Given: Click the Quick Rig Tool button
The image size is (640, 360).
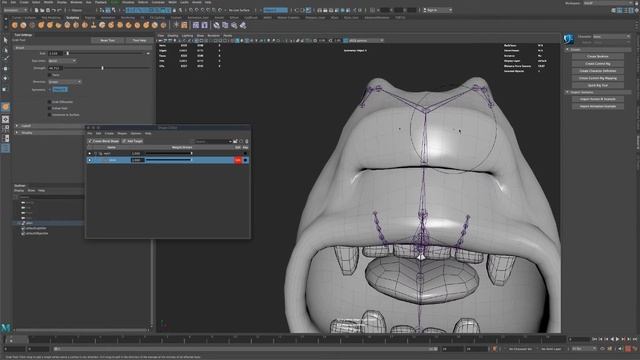Looking at the screenshot, I should [x=598, y=85].
